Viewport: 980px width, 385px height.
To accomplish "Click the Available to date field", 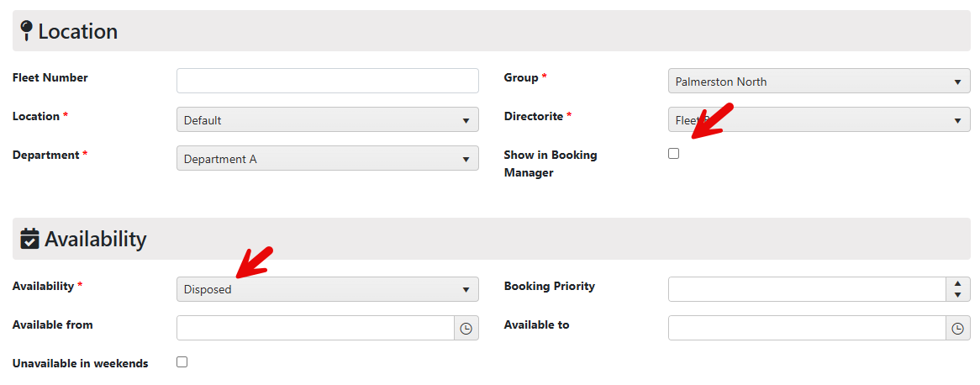I will click(807, 328).
